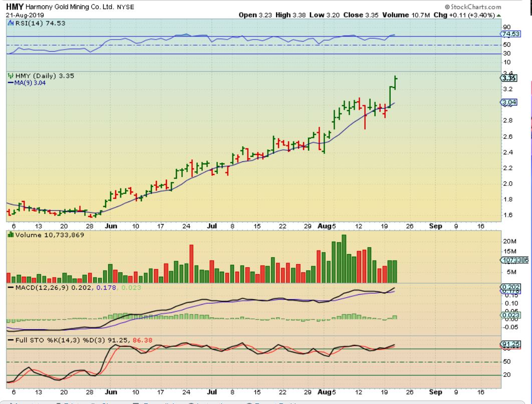This screenshot has height=404, width=532.
Task: Click the 3.04 moving-average tag on the right axis
Action: tap(509, 102)
